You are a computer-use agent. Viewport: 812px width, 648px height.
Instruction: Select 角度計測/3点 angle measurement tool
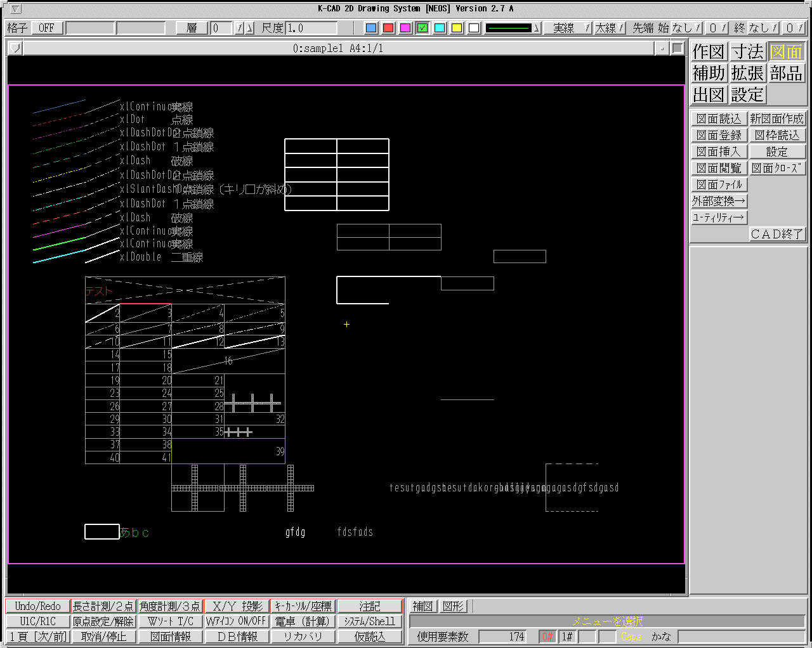[170, 606]
